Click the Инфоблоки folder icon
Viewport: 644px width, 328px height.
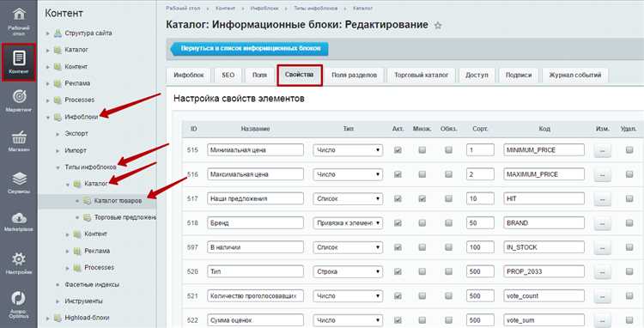[58, 117]
